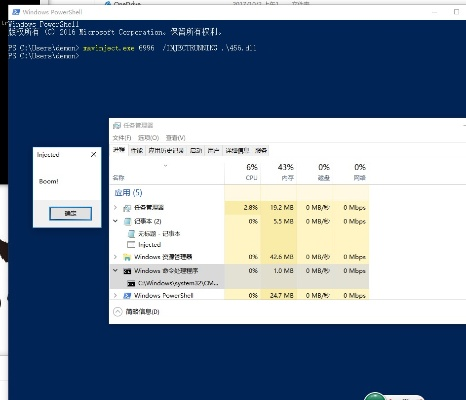The image size is (466, 400).
Task: Click the icon beside 无标题 - 记事本
Action: [x=132, y=234]
